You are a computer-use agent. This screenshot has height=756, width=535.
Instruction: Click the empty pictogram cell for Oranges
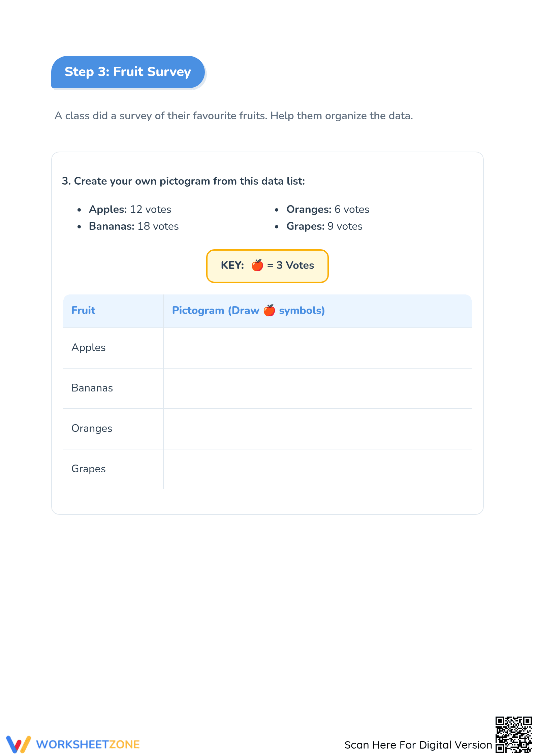click(317, 429)
